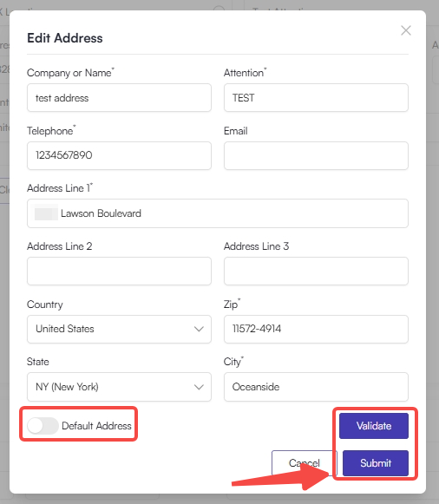Expand the State dropdown chevron
Image resolution: width=439 pixels, height=504 pixels.
click(x=199, y=387)
